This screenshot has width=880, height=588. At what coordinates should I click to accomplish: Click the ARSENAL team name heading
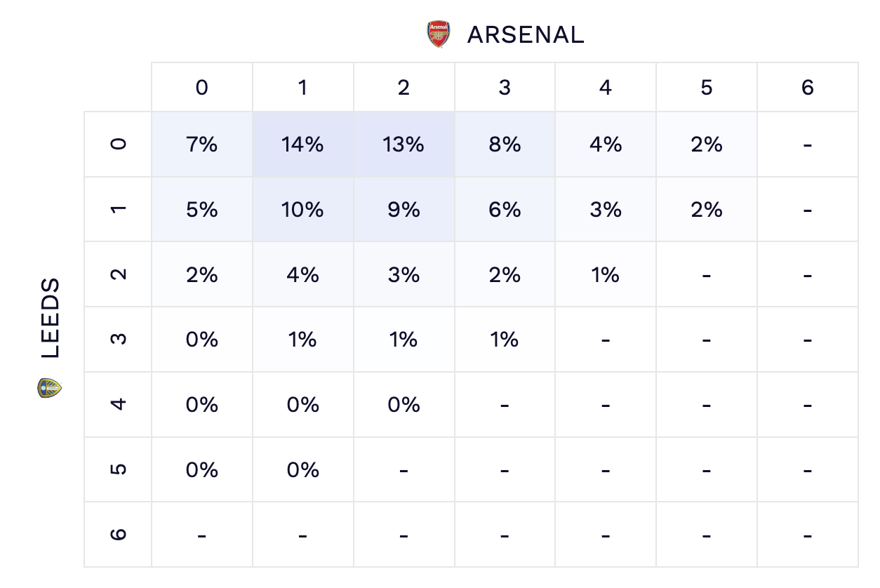526,34
